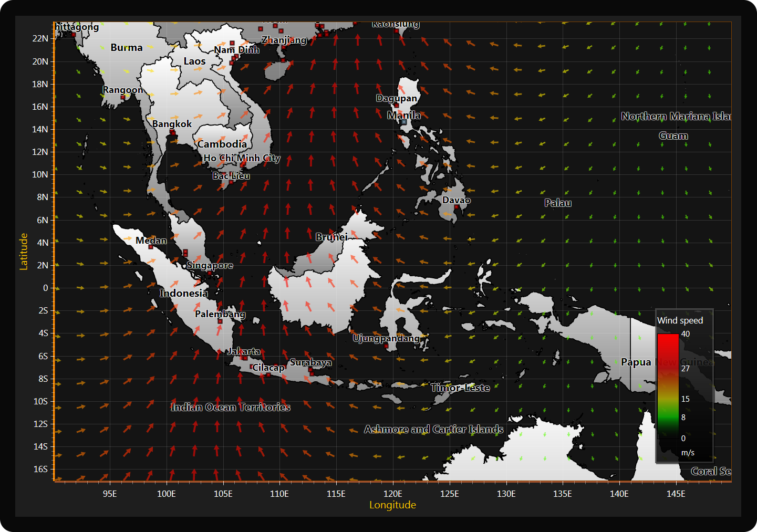Select the Palembang city marker
The height and width of the screenshot is (532, 757).
coord(220,321)
